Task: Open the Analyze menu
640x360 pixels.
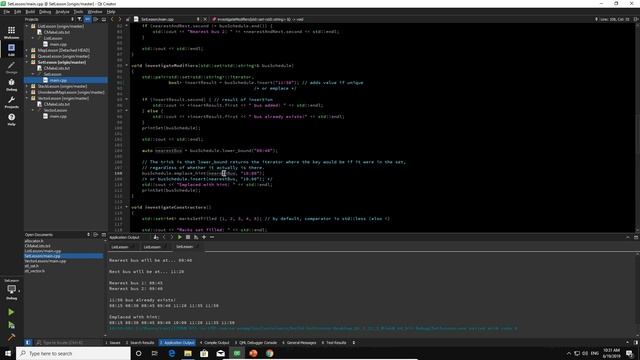Action: (62, 12)
